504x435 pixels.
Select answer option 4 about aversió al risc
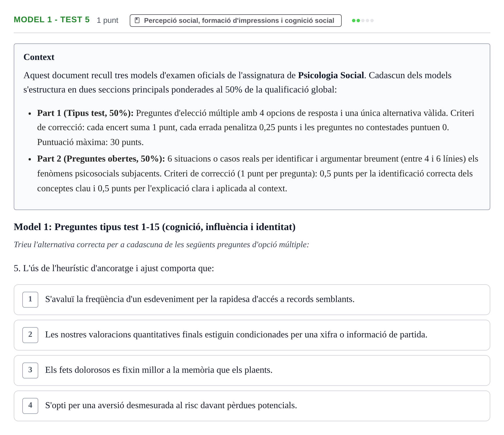point(252,406)
